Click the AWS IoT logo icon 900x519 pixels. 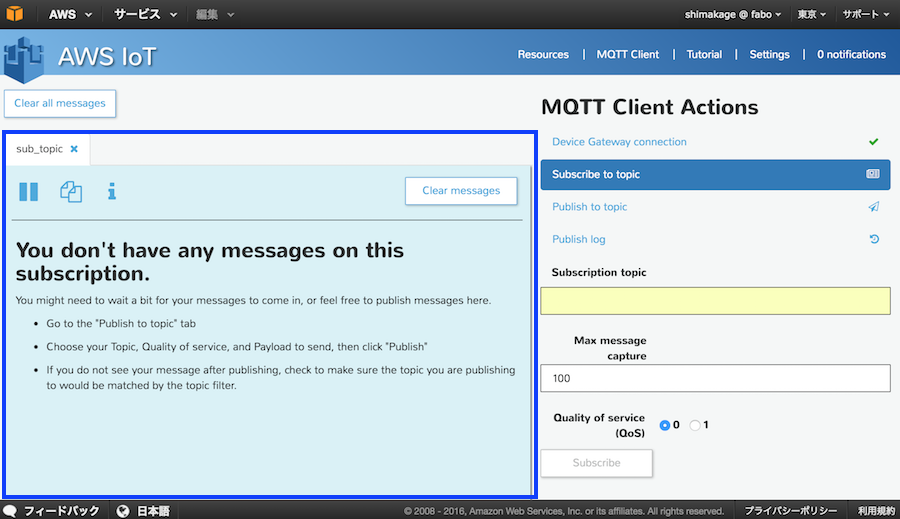[24, 57]
